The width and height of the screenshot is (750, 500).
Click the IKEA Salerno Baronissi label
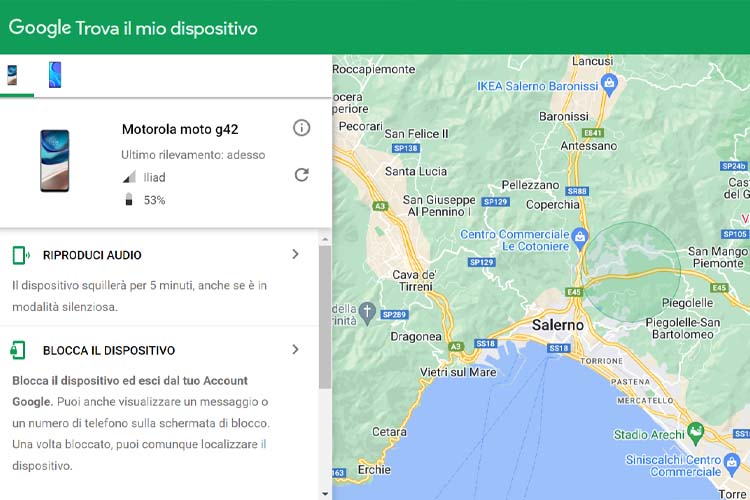coord(538,87)
